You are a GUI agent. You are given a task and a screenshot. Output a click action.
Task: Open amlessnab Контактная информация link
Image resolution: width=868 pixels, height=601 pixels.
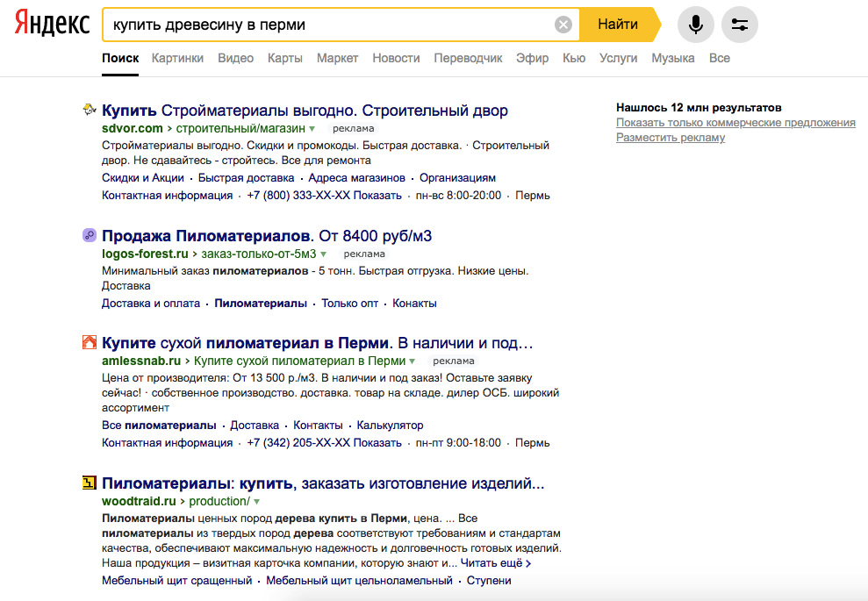167,443
